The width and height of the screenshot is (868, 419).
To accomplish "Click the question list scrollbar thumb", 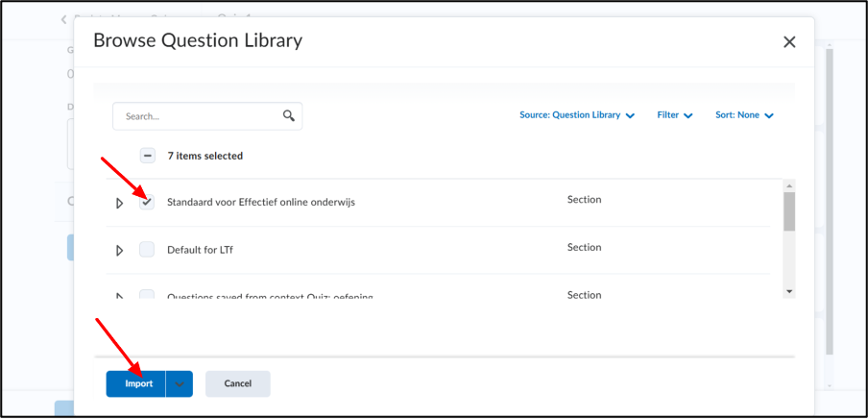I will (789, 211).
